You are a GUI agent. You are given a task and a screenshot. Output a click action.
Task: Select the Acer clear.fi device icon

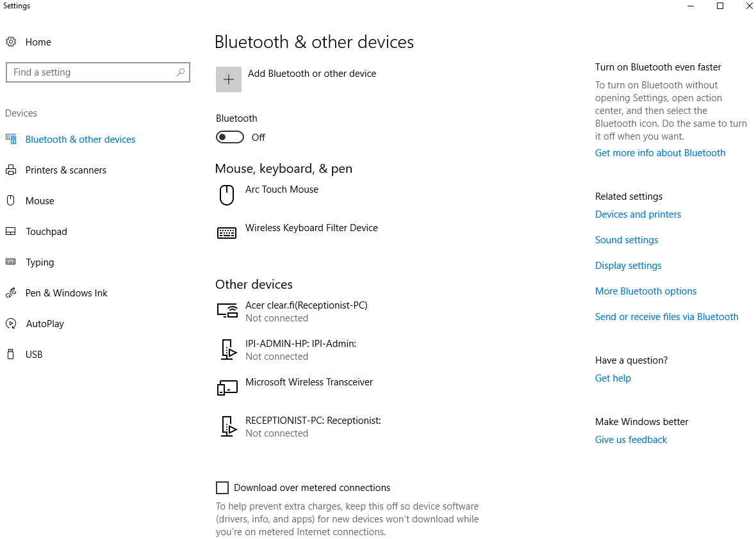coord(227,311)
